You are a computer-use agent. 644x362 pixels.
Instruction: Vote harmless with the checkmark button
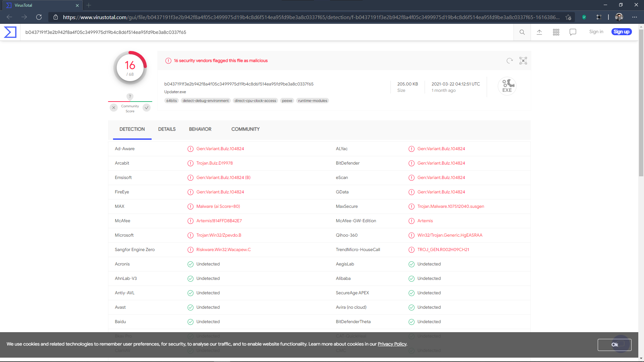147,108
